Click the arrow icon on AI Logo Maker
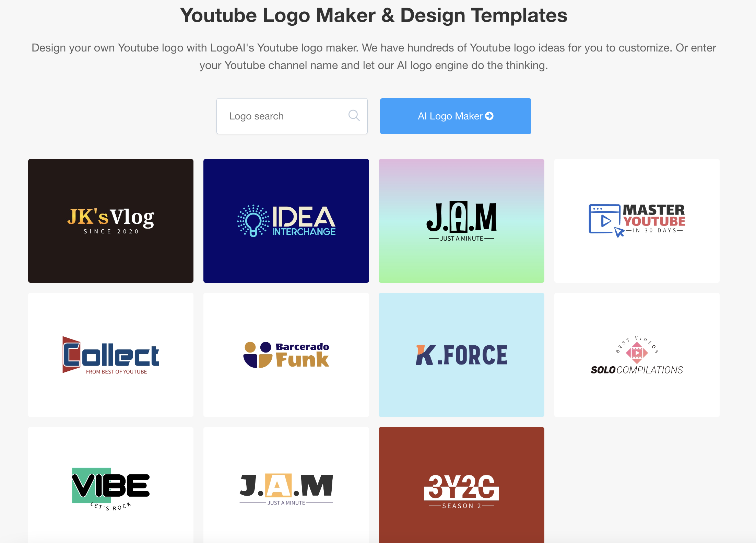Screen dimensions: 756x543 click(x=489, y=116)
